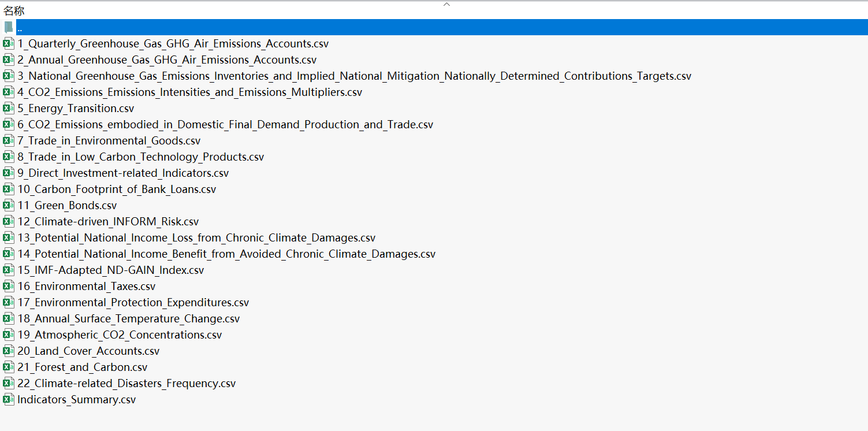Click the icon of 14_Potential_National_Income_Benefit file
Screen dimensions: 868x431
click(x=9, y=254)
